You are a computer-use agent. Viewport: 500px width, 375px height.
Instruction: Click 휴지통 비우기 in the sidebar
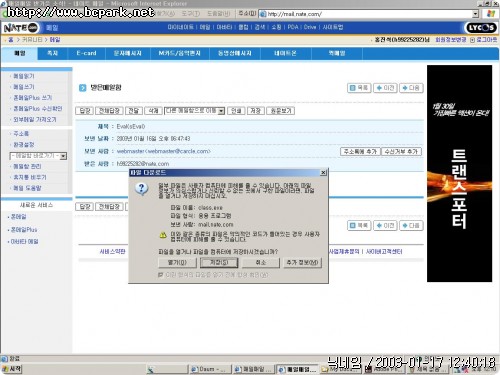point(30,177)
